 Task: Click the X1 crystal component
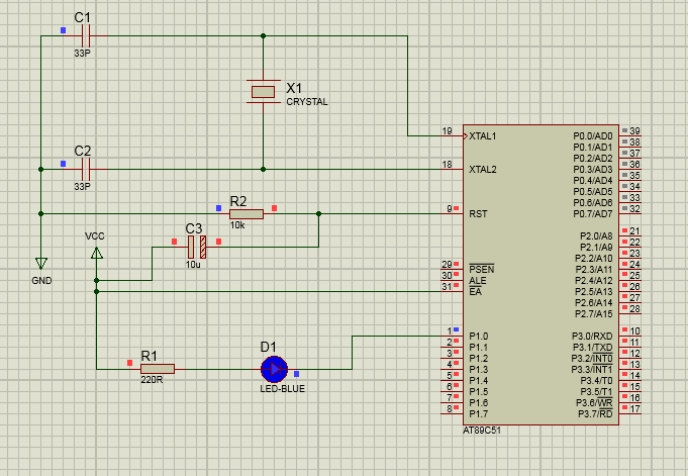pos(263,92)
